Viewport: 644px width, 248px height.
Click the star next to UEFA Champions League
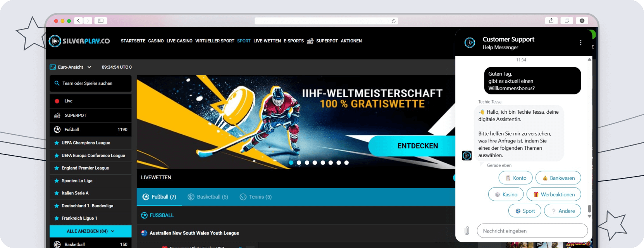[57, 143]
